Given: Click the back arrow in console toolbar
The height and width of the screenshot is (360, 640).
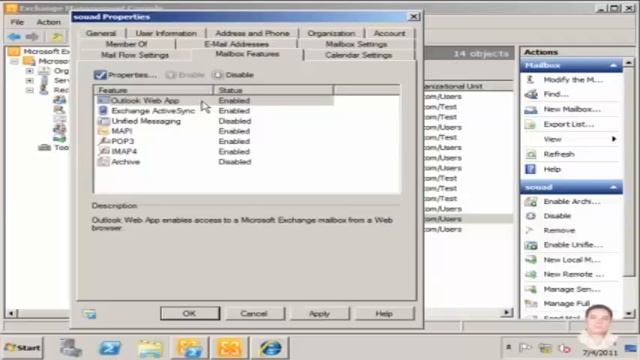Looking at the screenshot, I should 14,37.
